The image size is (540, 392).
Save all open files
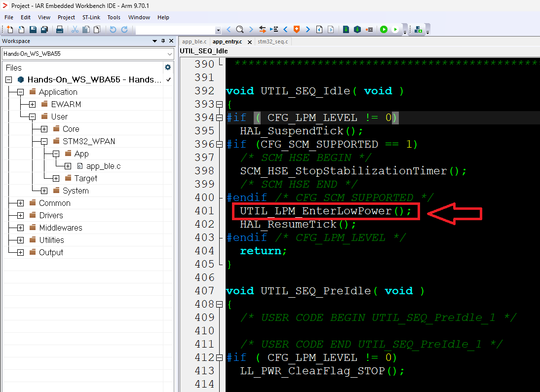(x=44, y=29)
